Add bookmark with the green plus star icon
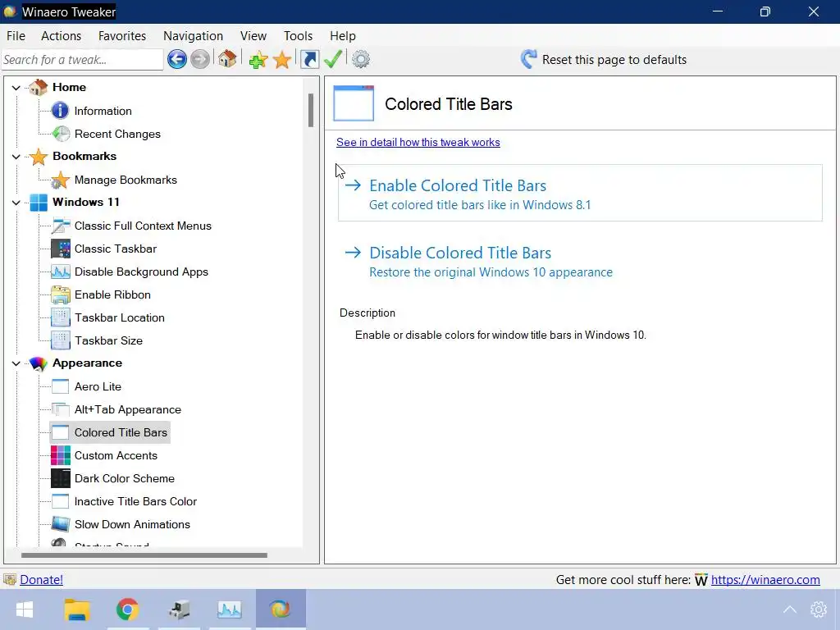 click(x=258, y=59)
